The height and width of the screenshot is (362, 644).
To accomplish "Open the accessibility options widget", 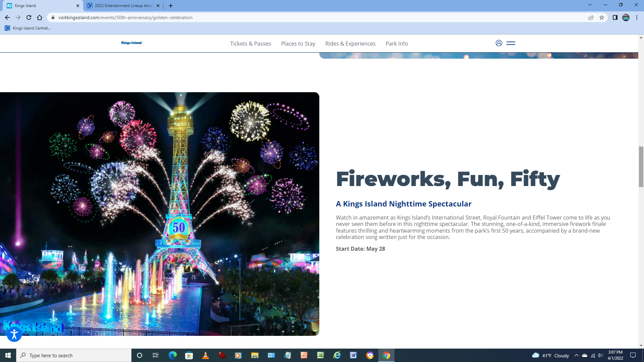I will point(14,334).
